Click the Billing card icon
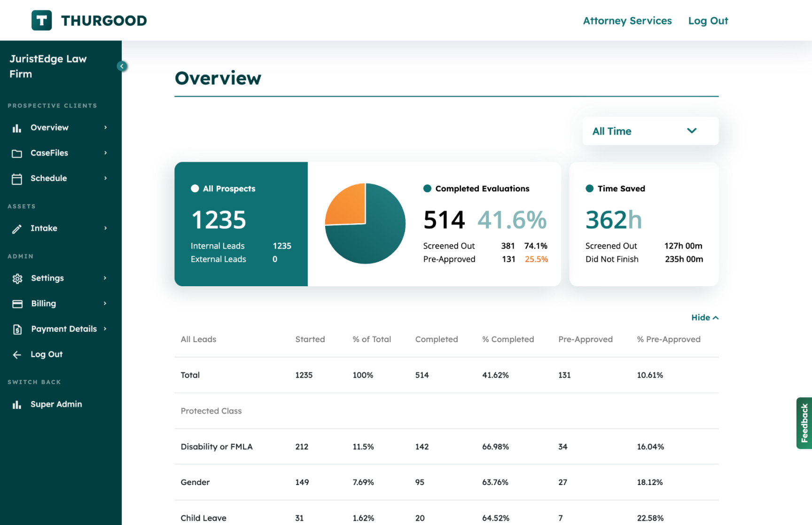 tap(17, 304)
